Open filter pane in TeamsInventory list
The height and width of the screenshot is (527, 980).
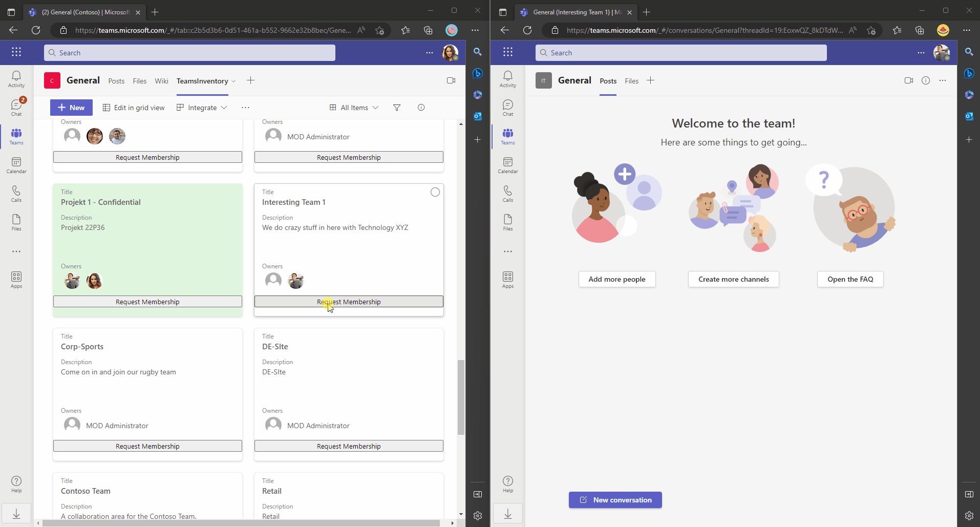coord(397,108)
